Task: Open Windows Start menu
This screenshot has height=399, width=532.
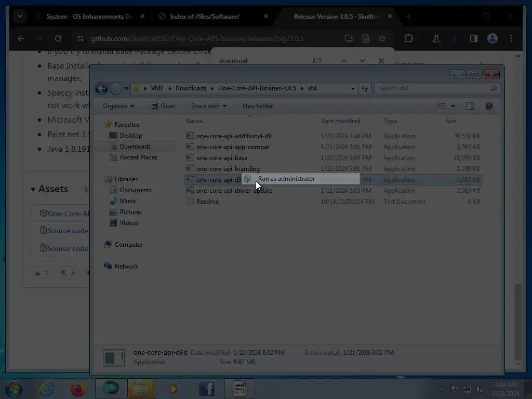Action: (13, 389)
